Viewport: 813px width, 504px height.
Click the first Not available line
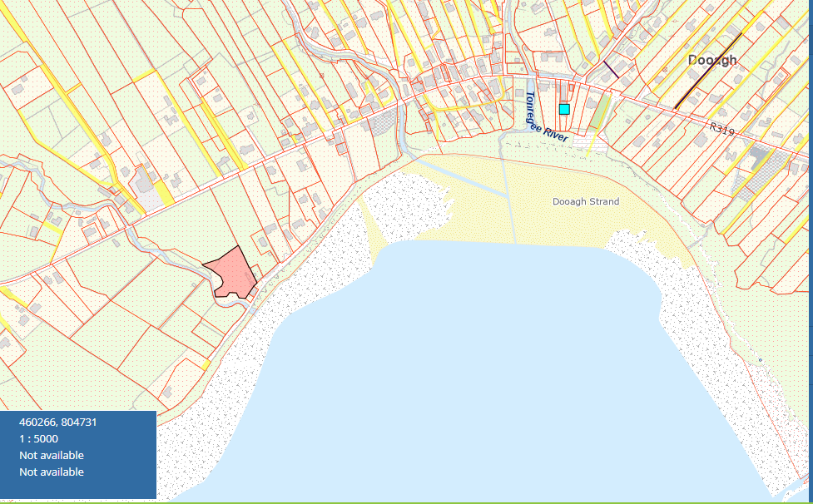pos(52,456)
